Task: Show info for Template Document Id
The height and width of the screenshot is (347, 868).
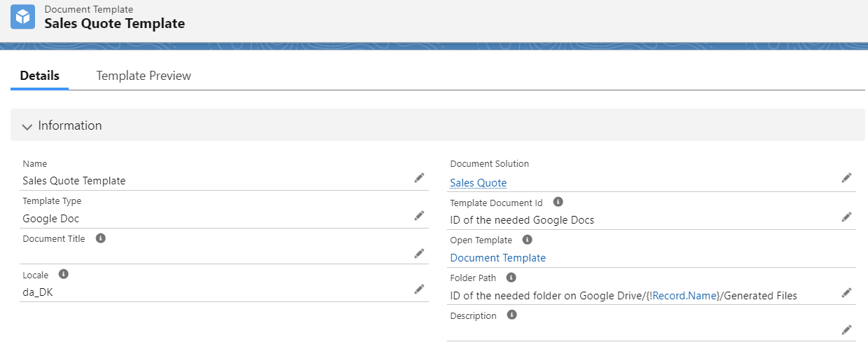Action: coord(558,202)
